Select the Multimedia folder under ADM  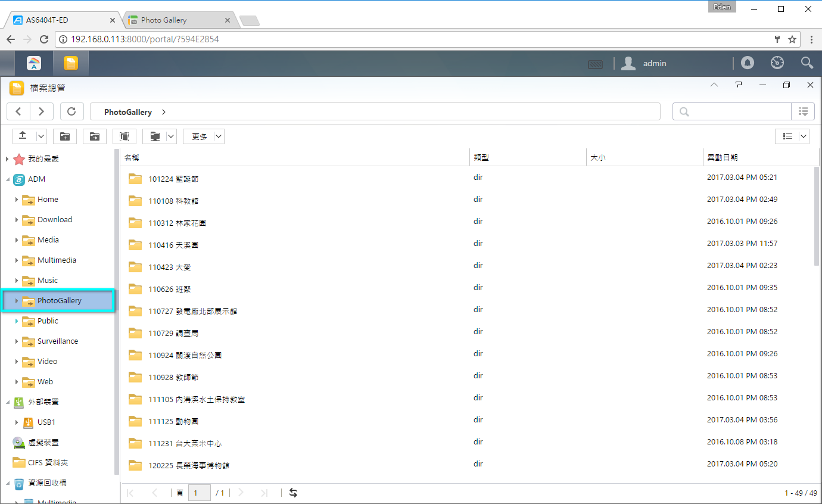[x=57, y=260]
